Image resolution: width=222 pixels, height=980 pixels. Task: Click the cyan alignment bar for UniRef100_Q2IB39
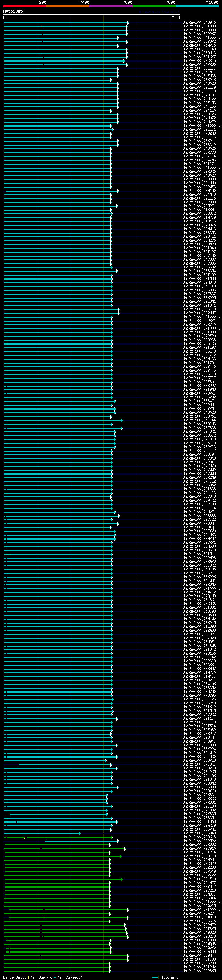coord(66,26)
